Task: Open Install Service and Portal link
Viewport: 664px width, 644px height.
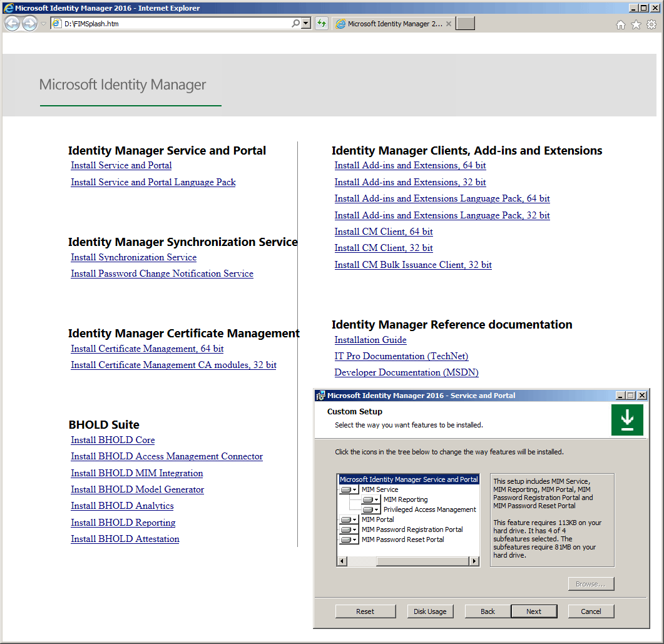Action: [x=121, y=166]
